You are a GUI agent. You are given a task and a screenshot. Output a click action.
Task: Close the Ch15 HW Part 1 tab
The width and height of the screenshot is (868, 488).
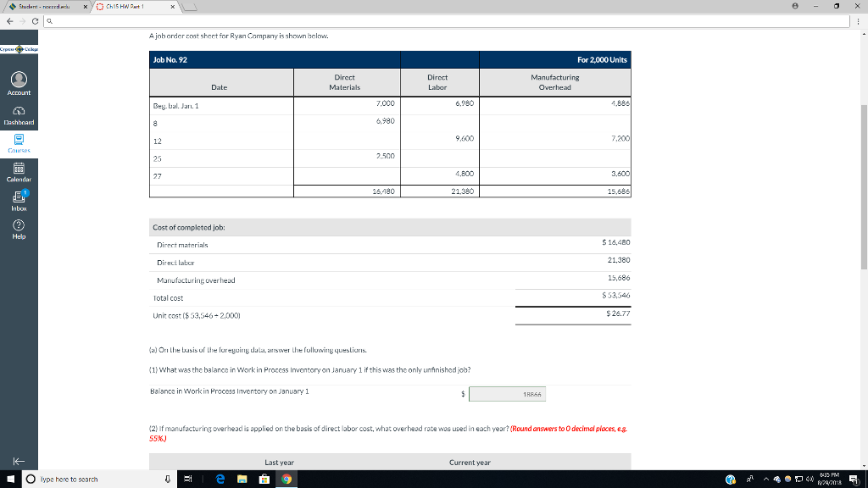(173, 7)
